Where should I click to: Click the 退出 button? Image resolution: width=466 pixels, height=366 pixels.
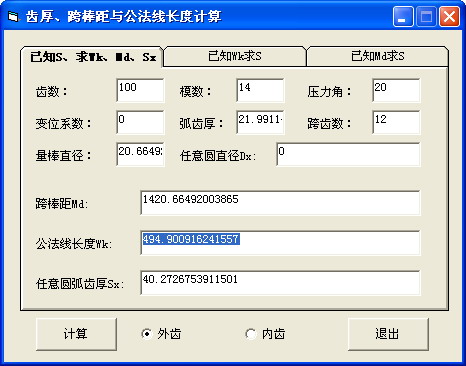tap(388, 334)
